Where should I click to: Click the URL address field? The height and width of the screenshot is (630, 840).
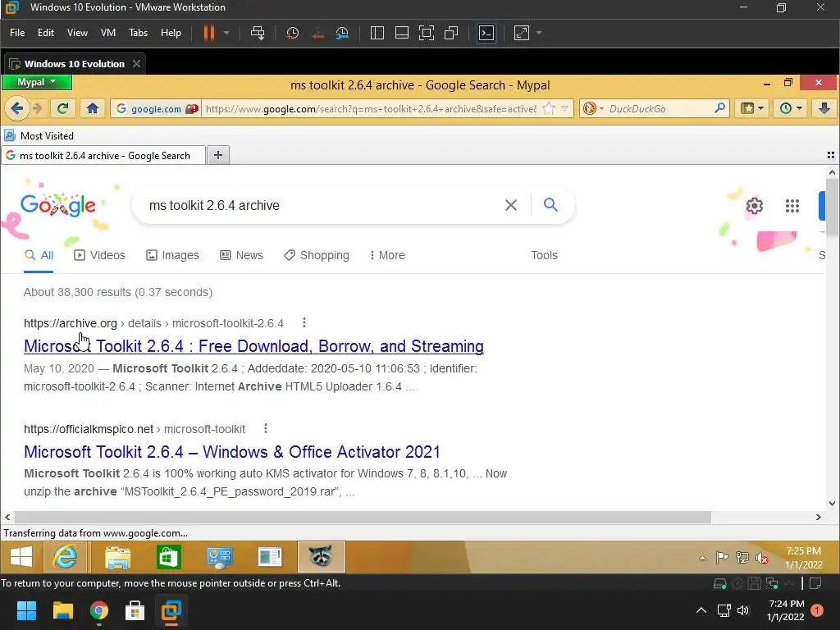pyautogui.click(x=371, y=109)
